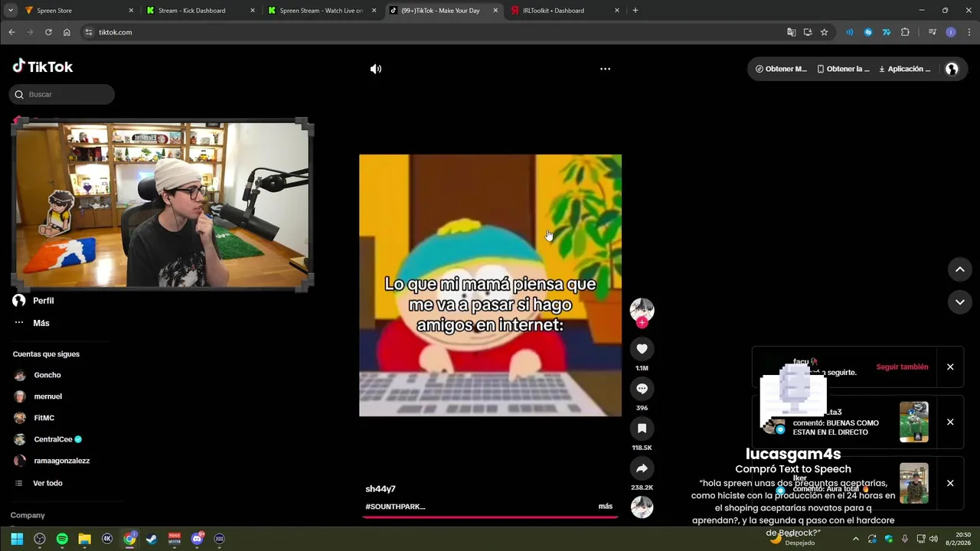Image resolution: width=980 pixels, height=551 pixels.
Task: Open a new browser tab
Action: pos(635,11)
